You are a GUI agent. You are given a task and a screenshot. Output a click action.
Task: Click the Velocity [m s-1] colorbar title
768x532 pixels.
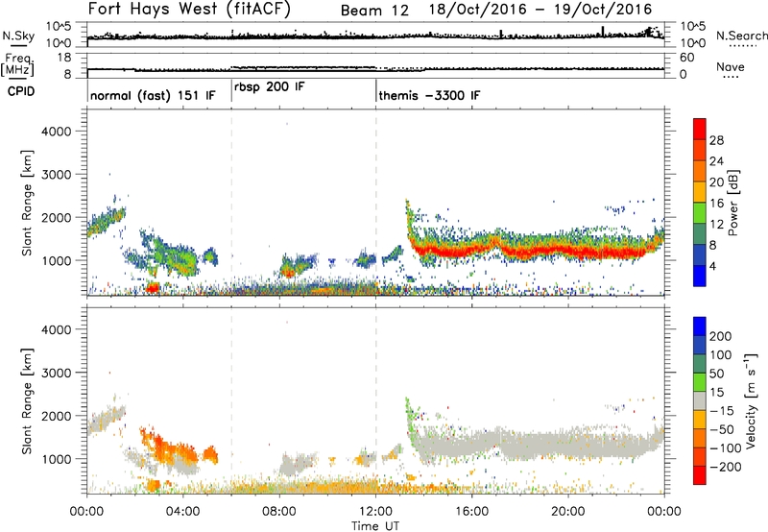751,400
